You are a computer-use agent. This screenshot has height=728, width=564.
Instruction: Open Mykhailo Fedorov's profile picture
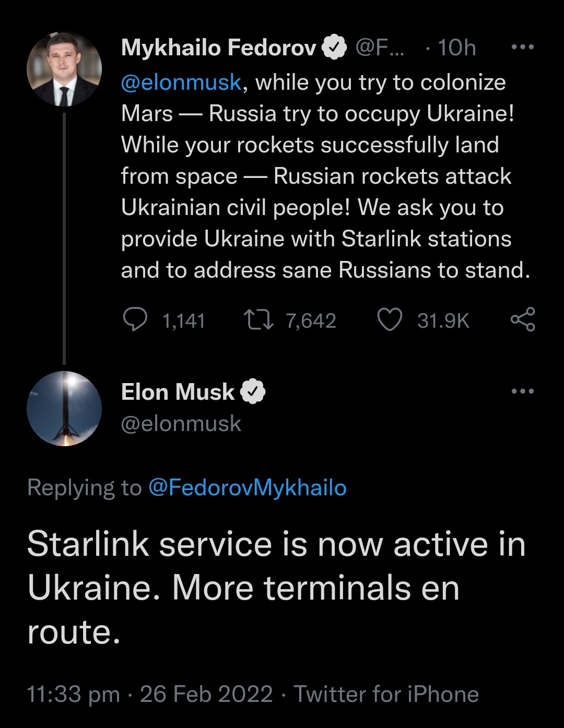(x=64, y=68)
